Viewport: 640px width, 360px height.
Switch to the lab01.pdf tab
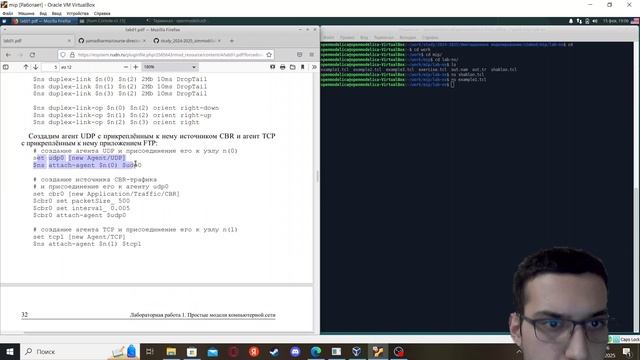click(36, 41)
